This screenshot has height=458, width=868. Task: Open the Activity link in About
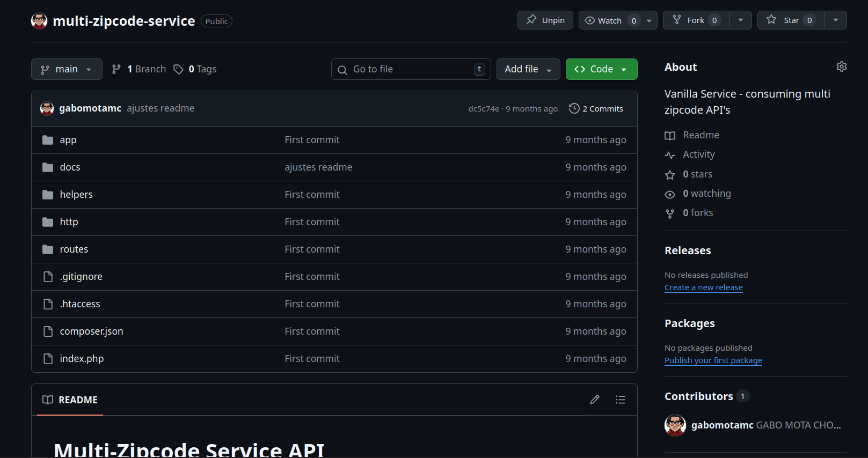click(698, 154)
